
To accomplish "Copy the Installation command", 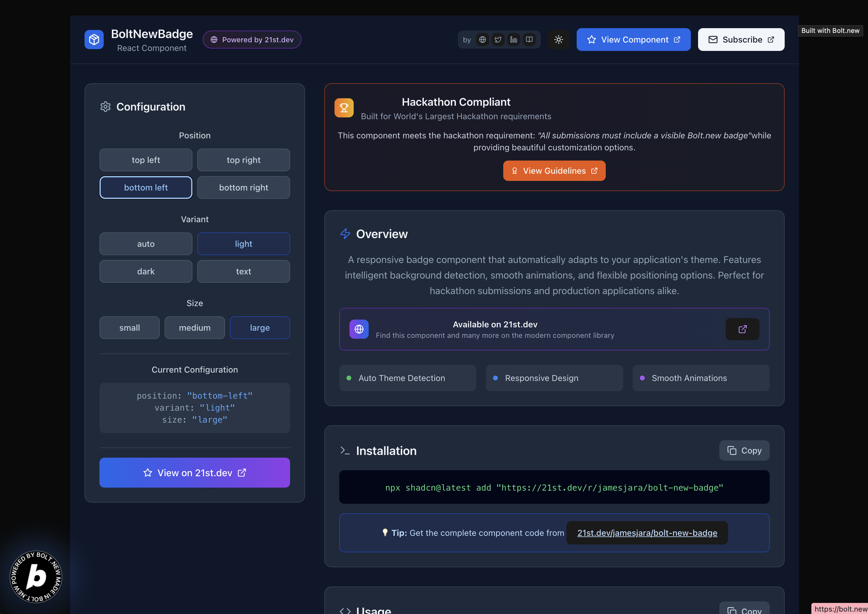I will (x=744, y=450).
